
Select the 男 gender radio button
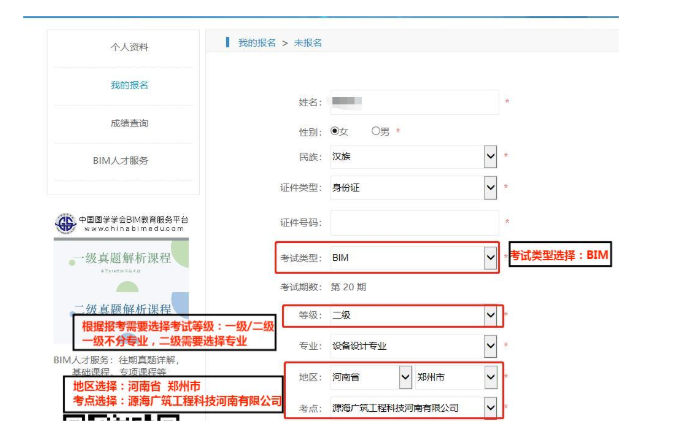tap(375, 131)
